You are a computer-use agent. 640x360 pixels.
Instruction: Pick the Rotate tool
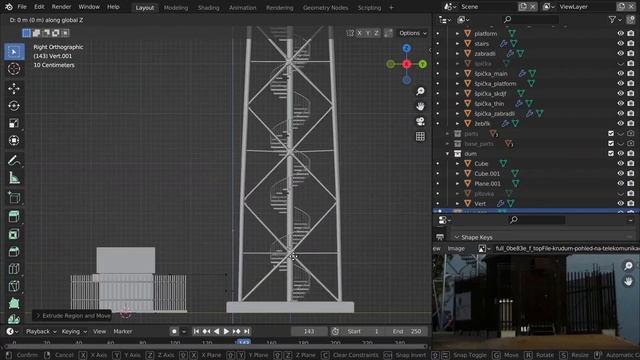pyautogui.click(x=14, y=106)
